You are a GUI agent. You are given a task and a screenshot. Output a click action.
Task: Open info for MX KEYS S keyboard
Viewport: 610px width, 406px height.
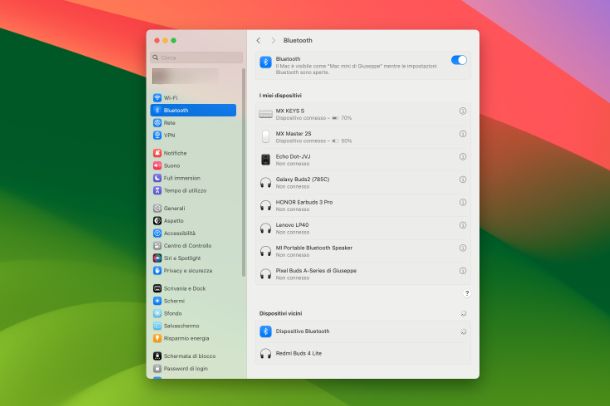[462, 112]
